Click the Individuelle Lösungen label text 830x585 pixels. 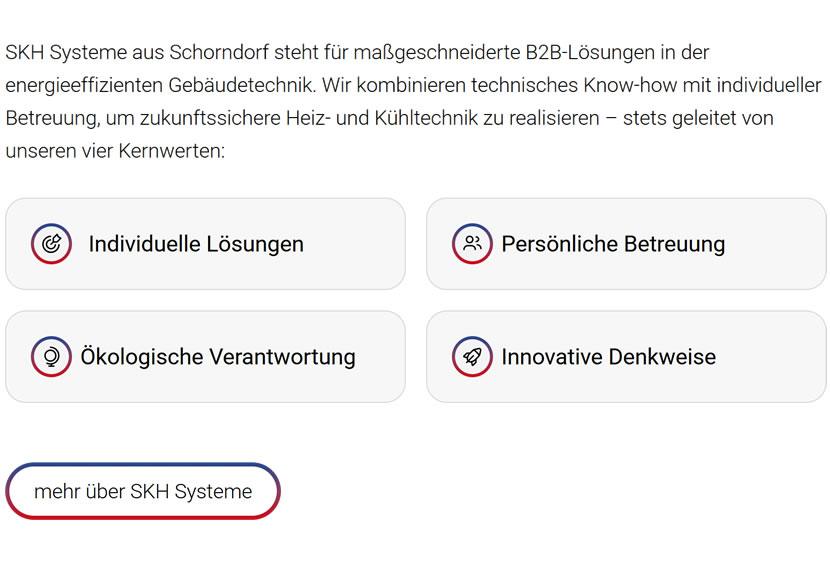pyautogui.click(x=196, y=243)
